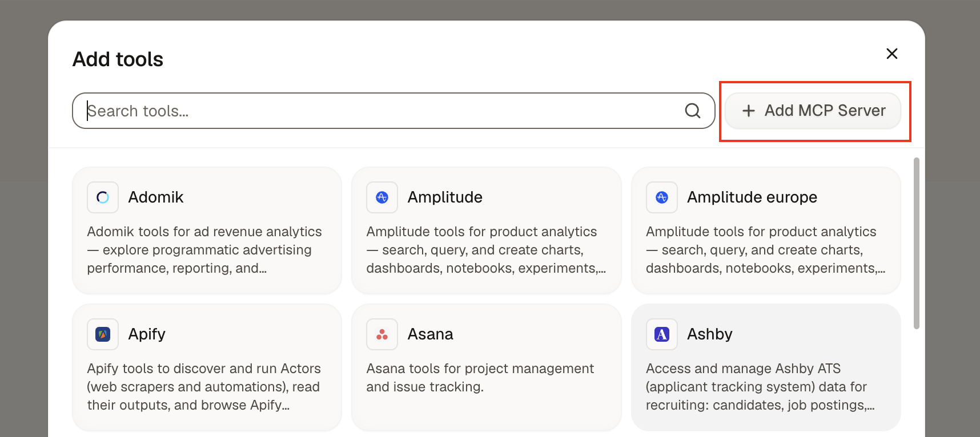This screenshot has height=437, width=980.
Task: Click the Apify Actors description text
Action: click(x=203, y=387)
